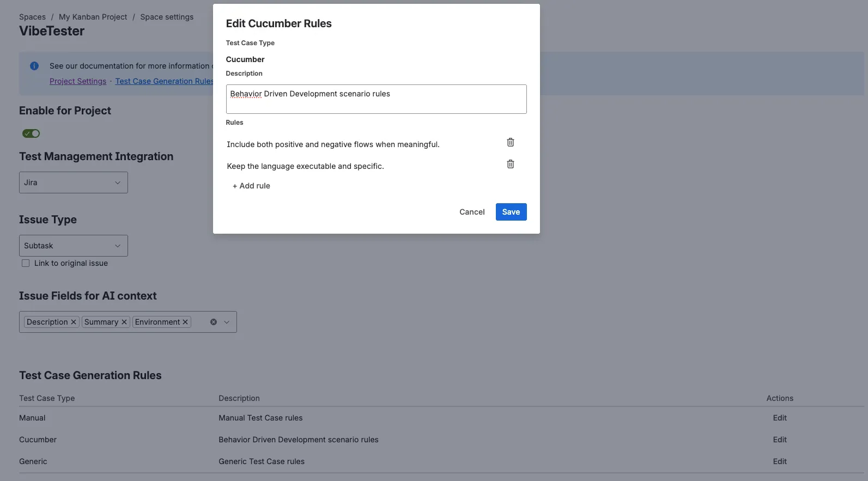Click the Manual test case type cell
This screenshot has width=868, height=481.
[x=32, y=418]
